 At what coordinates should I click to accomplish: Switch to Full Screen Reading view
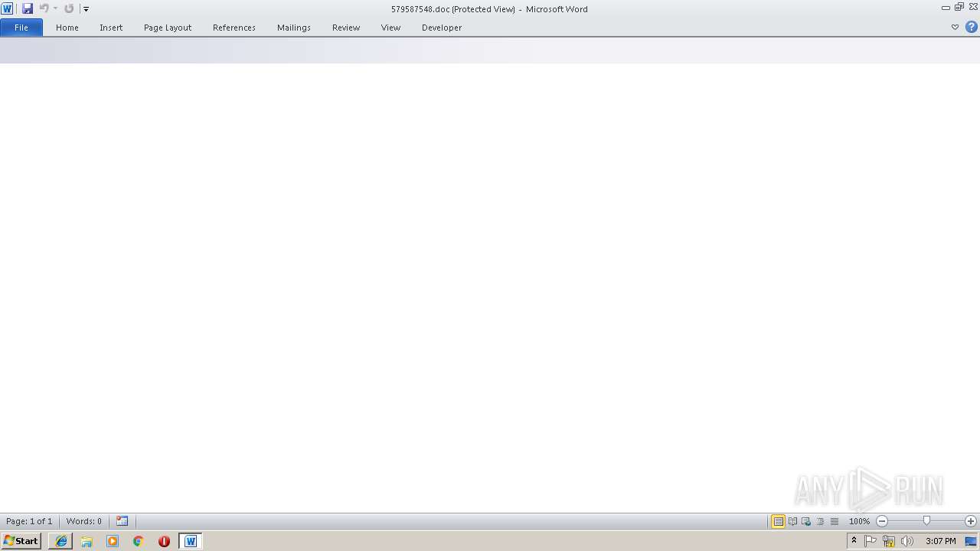792,521
